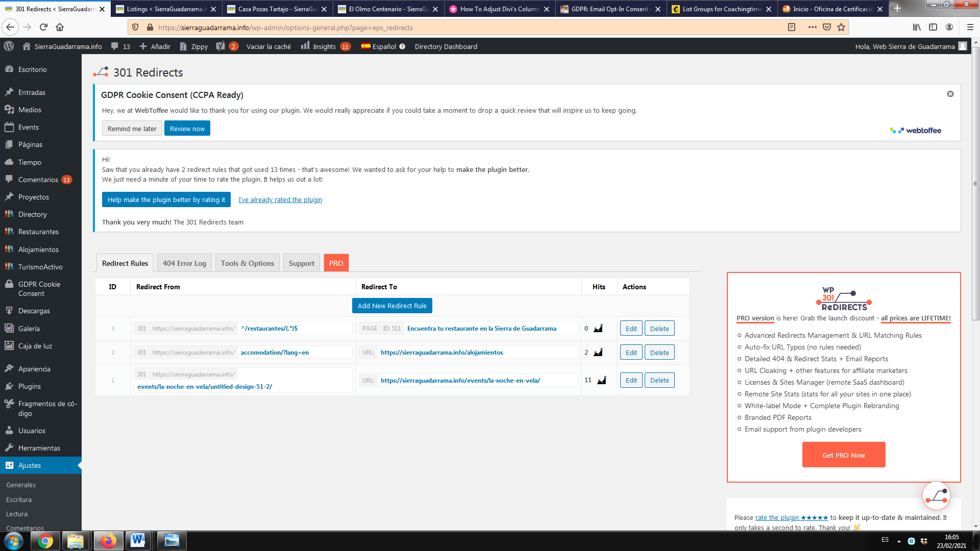Switch to Listings browser tab

click(166, 9)
